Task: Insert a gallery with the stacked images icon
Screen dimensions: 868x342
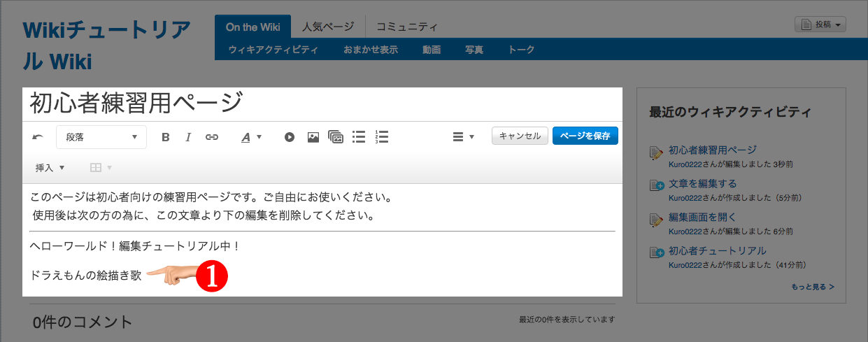Action: (x=336, y=137)
